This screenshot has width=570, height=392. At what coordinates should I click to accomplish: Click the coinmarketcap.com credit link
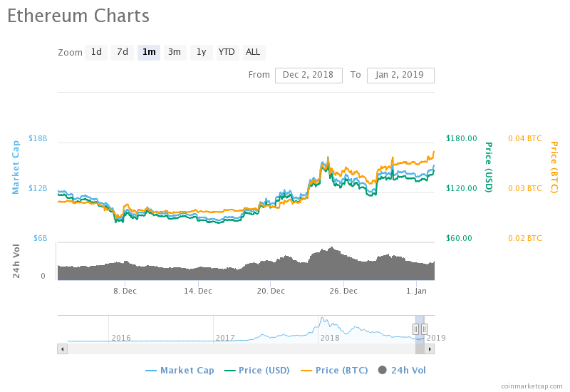[532, 386]
